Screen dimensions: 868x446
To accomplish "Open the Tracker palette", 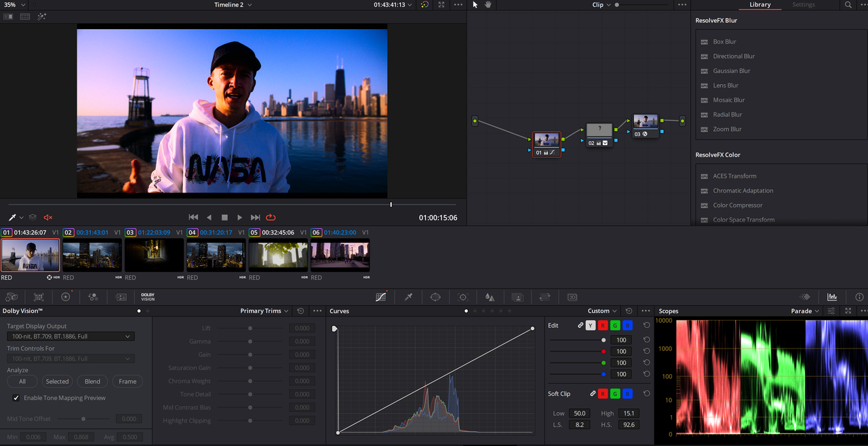I will [463, 297].
